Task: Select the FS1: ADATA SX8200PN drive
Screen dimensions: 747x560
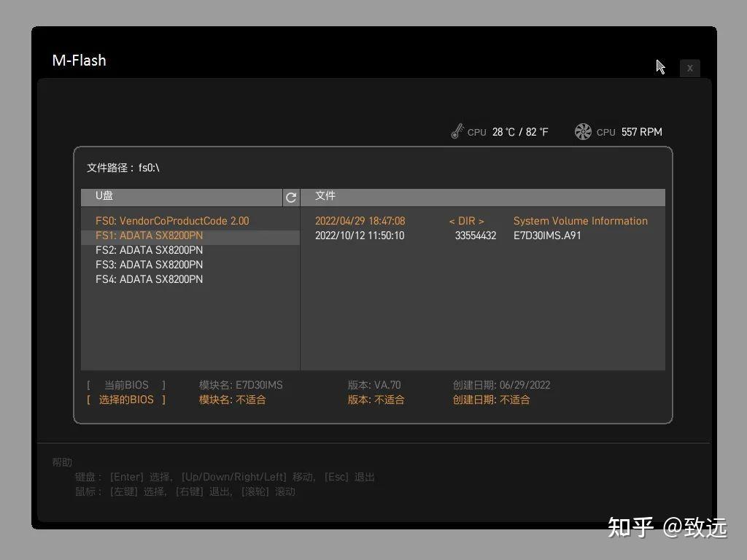Action: click(149, 235)
